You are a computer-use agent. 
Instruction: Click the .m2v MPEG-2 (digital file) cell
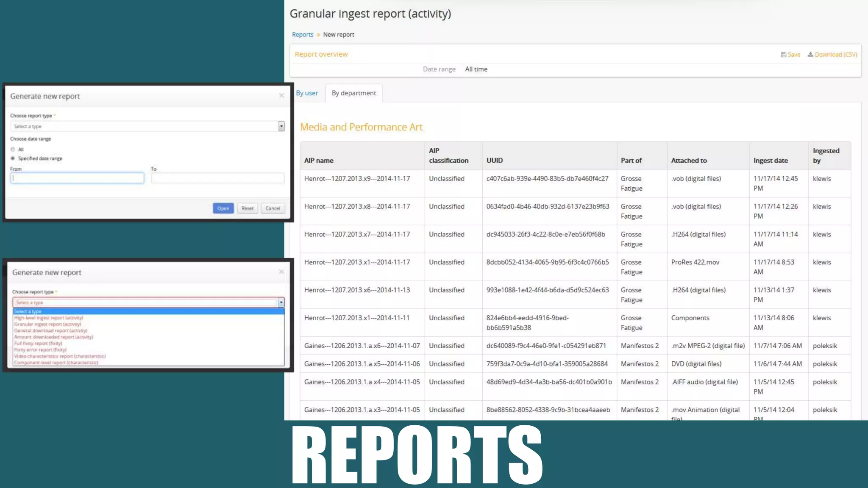708,346
